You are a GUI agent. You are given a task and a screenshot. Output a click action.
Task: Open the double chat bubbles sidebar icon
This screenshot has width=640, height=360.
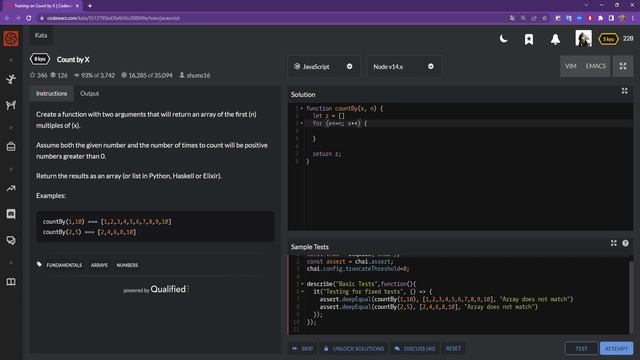(x=11, y=240)
